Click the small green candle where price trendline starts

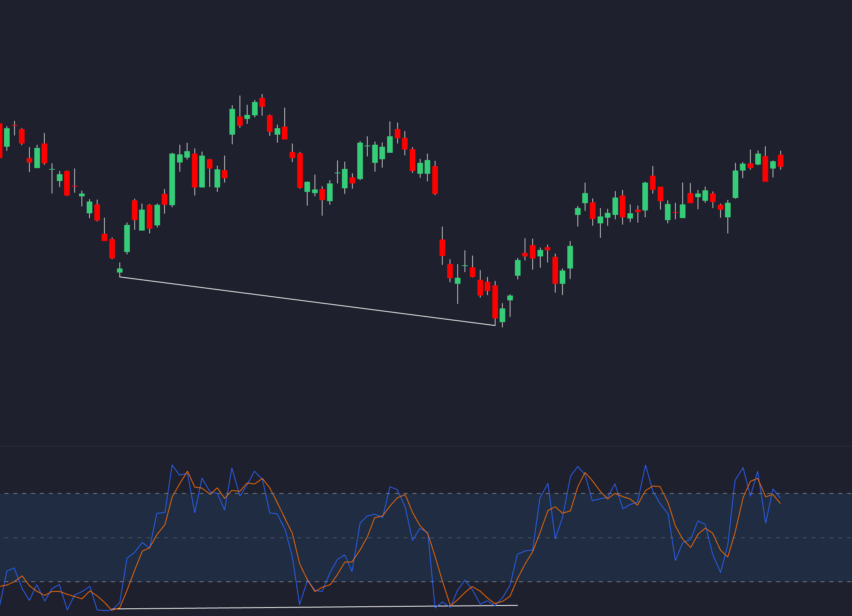tap(120, 270)
